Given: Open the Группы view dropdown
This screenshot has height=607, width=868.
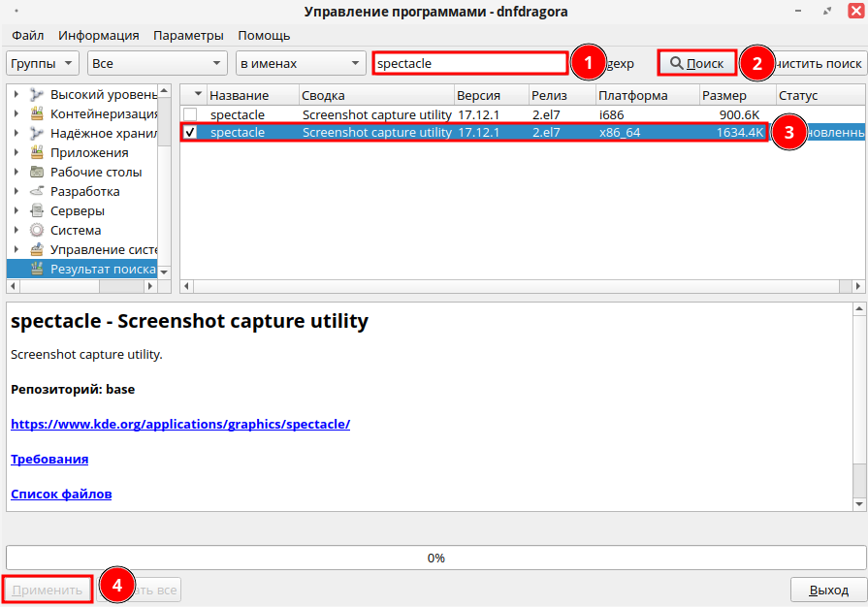Looking at the screenshot, I should (x=43, y=63).
